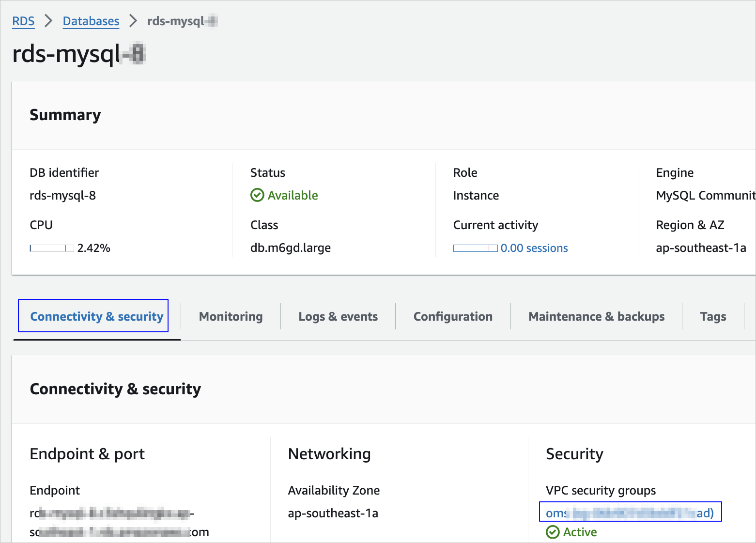This screenshot has width=756, height=543.
Task: Open the Logs & events tab
Action: pos(338,316)
